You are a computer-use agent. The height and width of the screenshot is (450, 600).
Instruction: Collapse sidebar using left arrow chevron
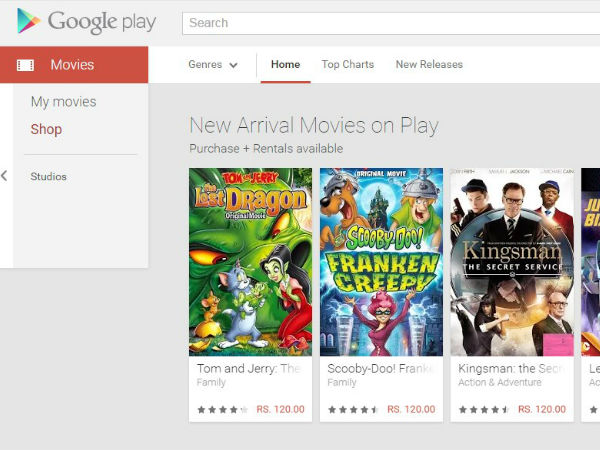point(5,176)
